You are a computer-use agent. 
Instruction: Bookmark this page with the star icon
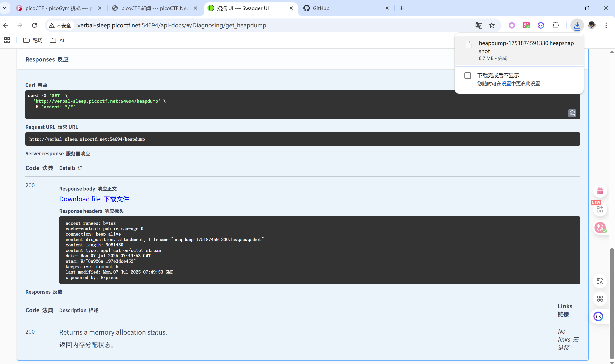492,25
